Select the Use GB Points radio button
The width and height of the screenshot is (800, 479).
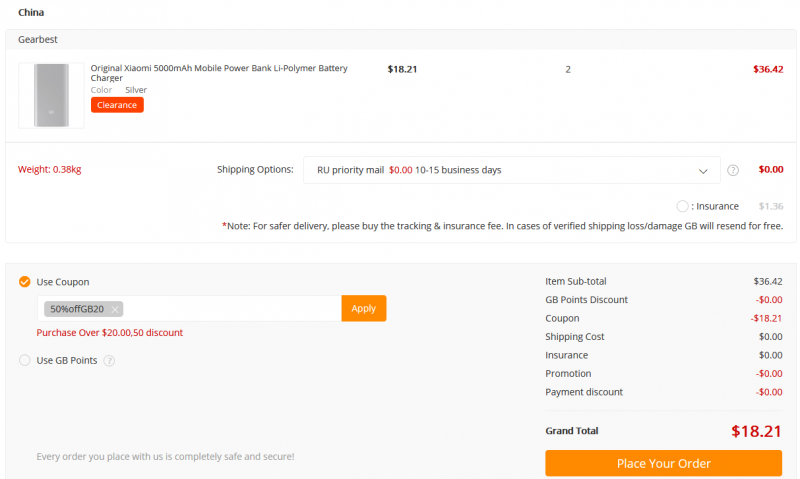click(x=24, y=360)
